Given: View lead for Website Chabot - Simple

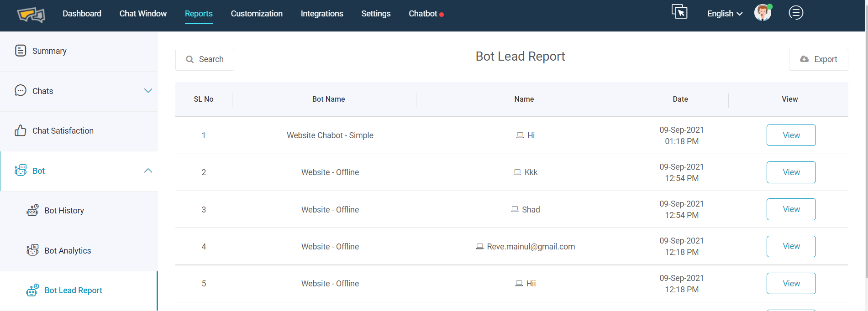Looking at the screenshot, I should pos(791,135).
